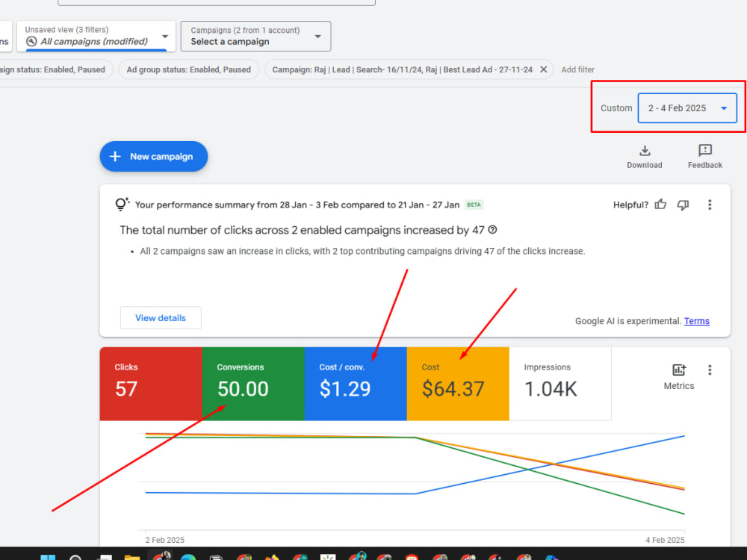This screenshot has height=560, width=747.
Task: Open taskbar search icon
Action: 75,557
